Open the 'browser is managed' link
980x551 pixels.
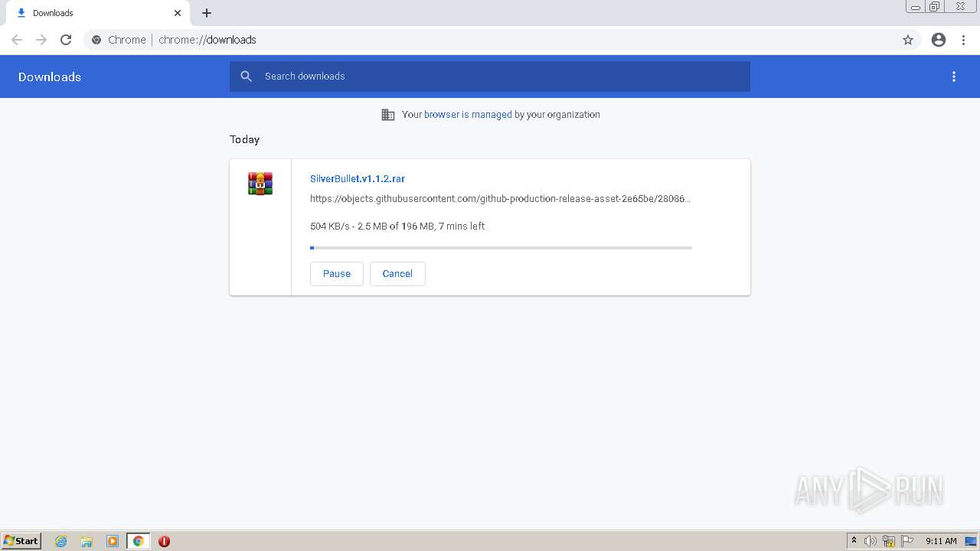coord(468,115)
